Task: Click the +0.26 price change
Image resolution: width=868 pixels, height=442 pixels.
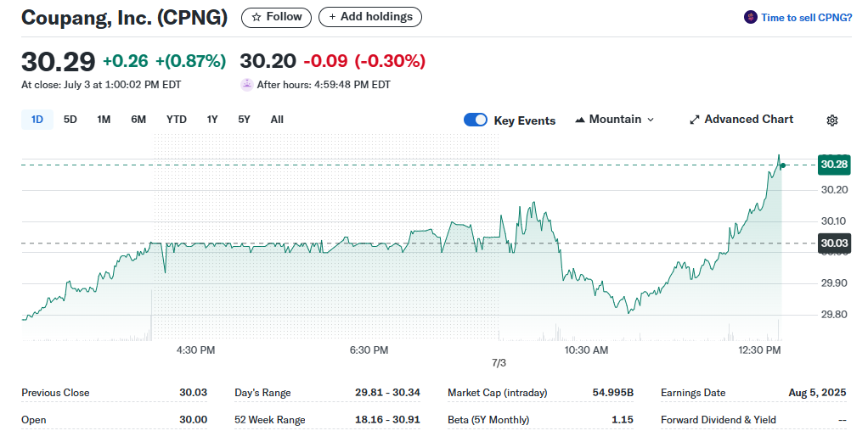Action: [x=126, y=61]
